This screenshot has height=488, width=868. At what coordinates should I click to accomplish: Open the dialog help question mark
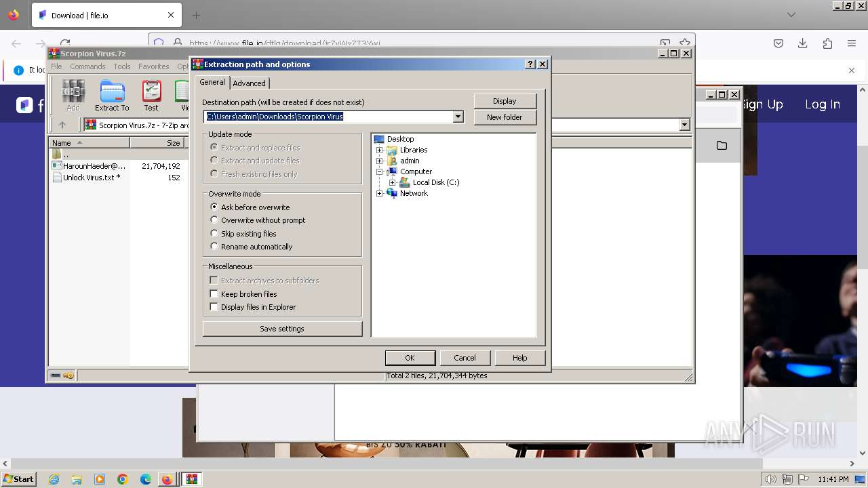530,64
